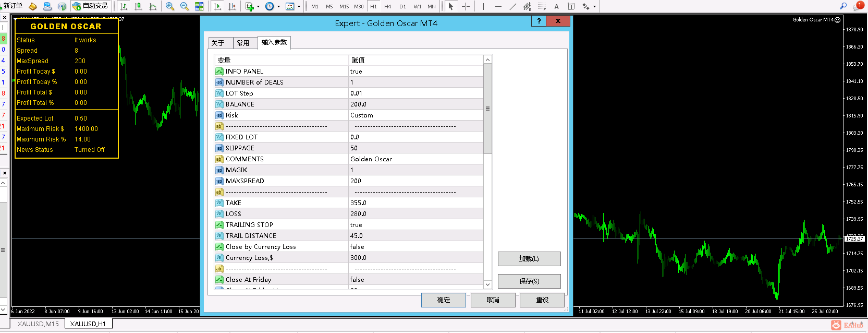Click the 重设 reset button

542,300
